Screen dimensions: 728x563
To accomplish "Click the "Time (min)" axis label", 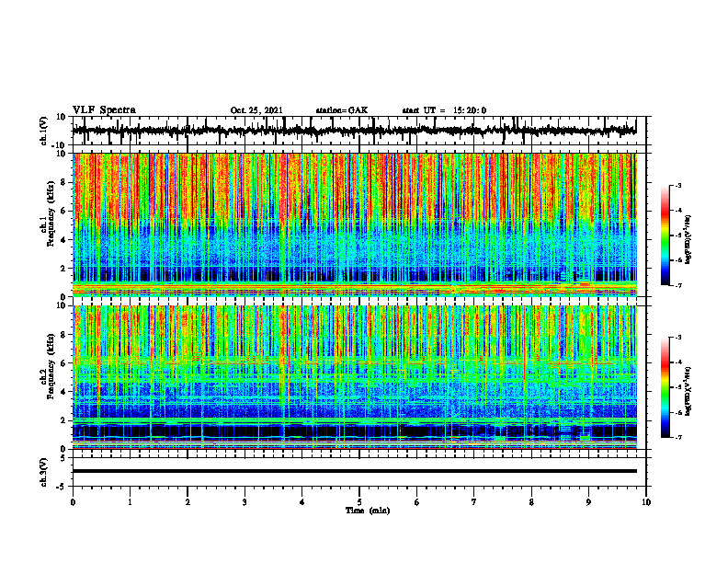I will (x=368, y=511).
